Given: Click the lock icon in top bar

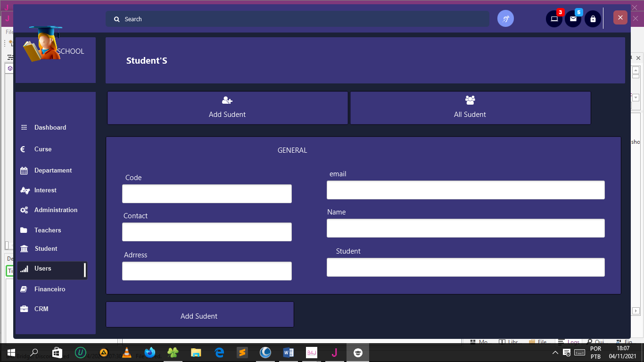Looking at the screenshot, I should point(593,19).
